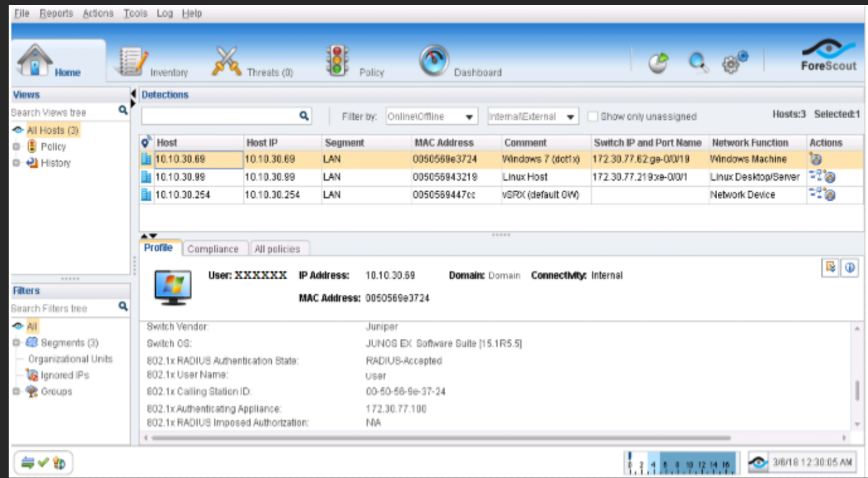Enable Show only unassigned checkbox

coord(593,116)
